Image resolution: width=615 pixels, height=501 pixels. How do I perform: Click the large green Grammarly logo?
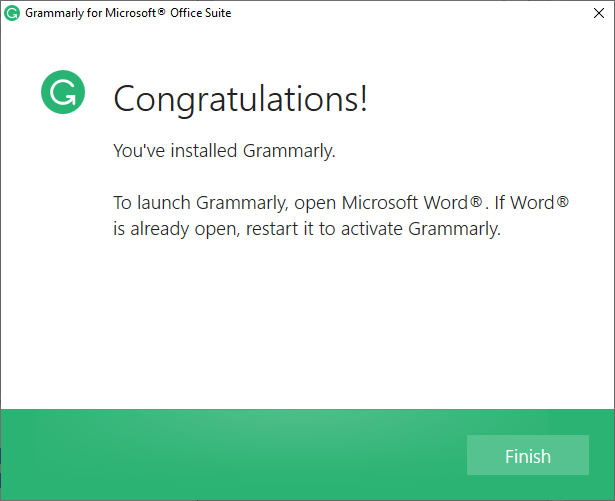pos(63,92)
